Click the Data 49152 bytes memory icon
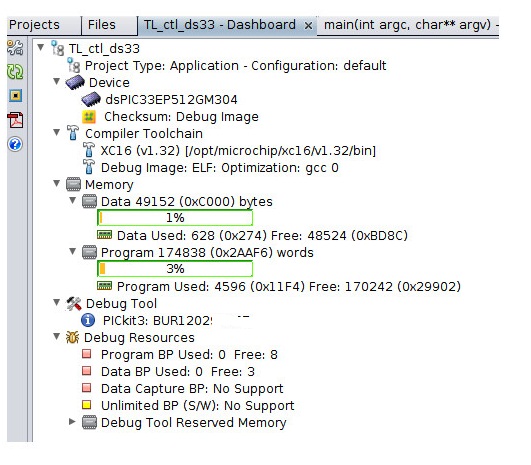 (89, 201)
